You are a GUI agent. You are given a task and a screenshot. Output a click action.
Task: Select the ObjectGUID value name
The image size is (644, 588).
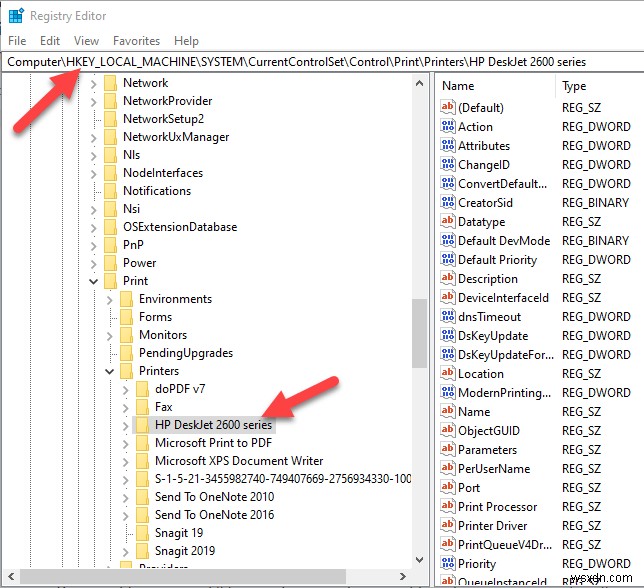[489, 430]
